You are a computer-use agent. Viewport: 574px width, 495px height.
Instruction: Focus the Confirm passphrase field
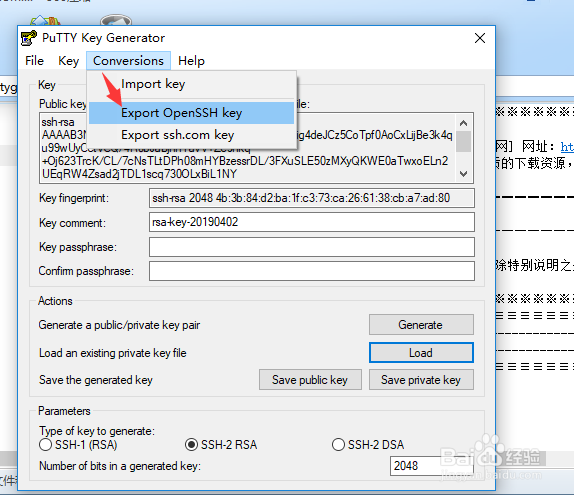[312, 271]
